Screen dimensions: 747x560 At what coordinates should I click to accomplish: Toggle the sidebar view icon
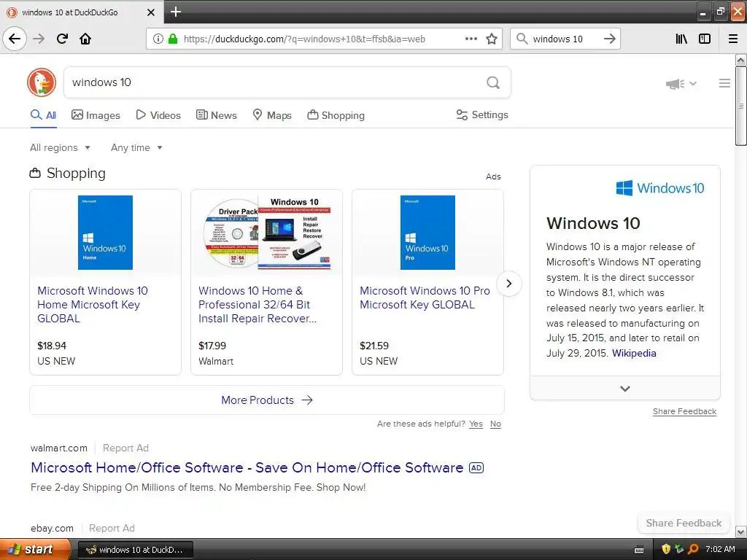pos(705,39)
